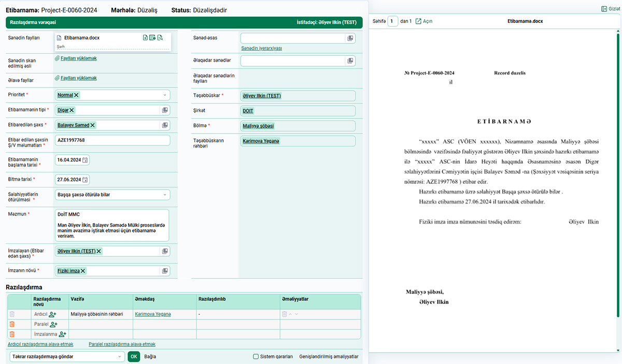The image size is (622, 364).
Task: Add employee to Paralel approval row
Action: 53,325
